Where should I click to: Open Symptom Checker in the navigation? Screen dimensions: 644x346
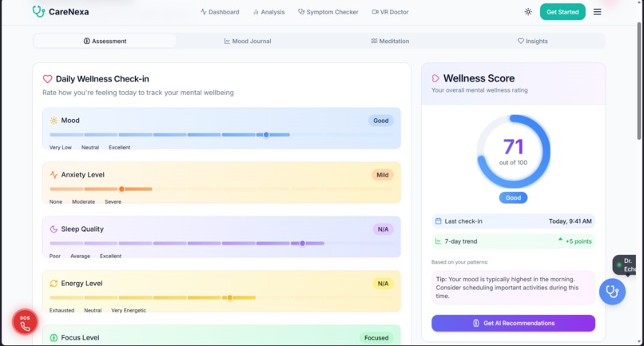pos(328,12)
